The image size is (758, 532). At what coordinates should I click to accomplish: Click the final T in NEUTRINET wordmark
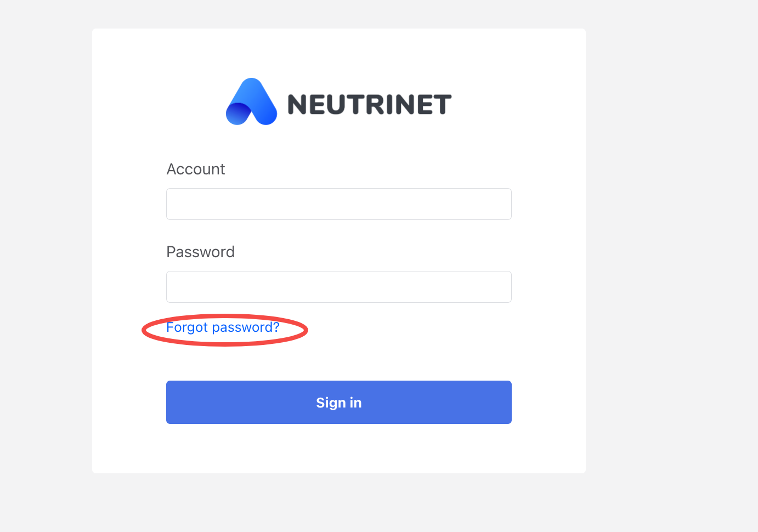pyautogui.click(x=442, y=105)
